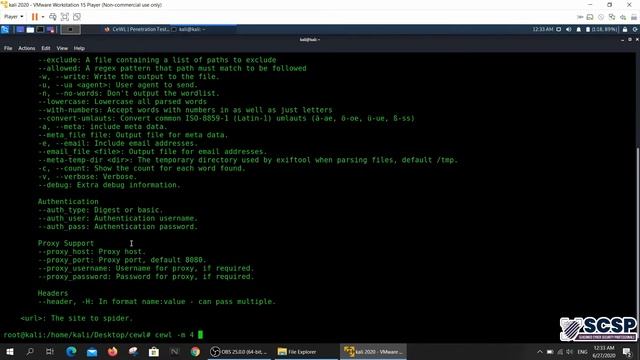
Task: Switch to kali 2020 VMware taskbar button
Action: 373,351
